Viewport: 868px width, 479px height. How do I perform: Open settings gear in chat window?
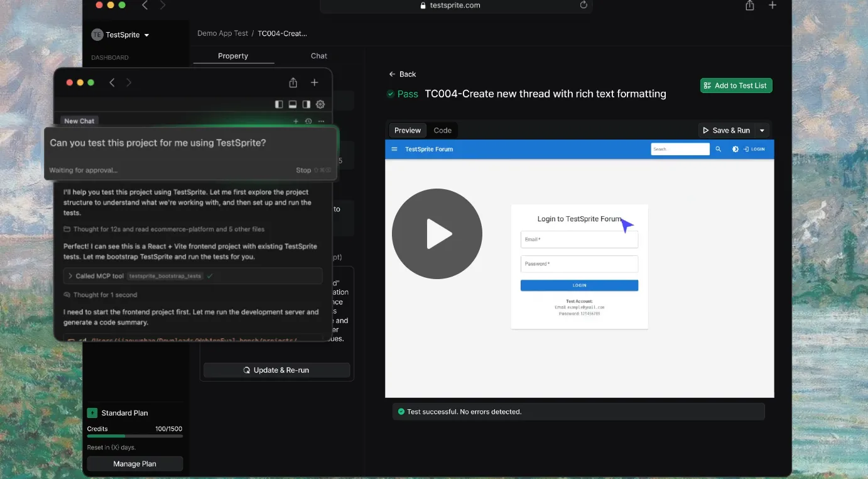click(320, 104)
